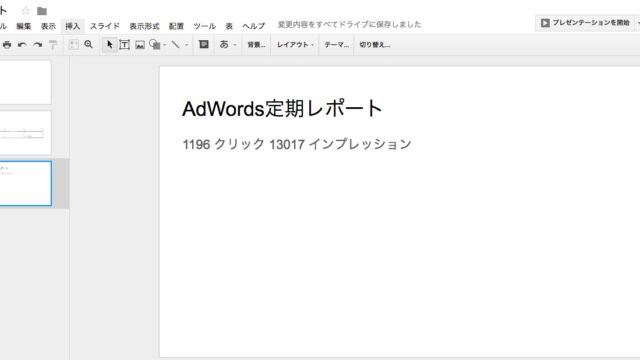The width and height of the screenshot is (640, 360).
Task: Insert an image from toolbar
Action: coord(140,45)
